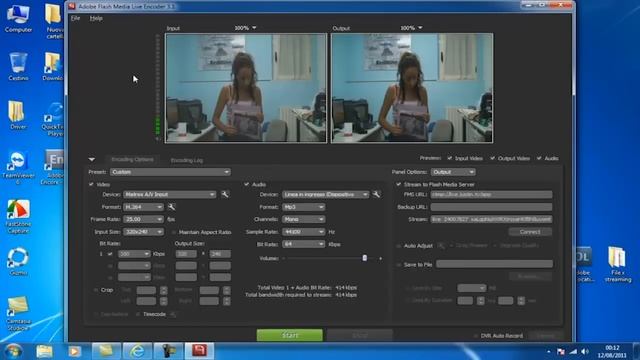Click the FMS URL input field
The image size is (640, 360).
click(491, 195)
